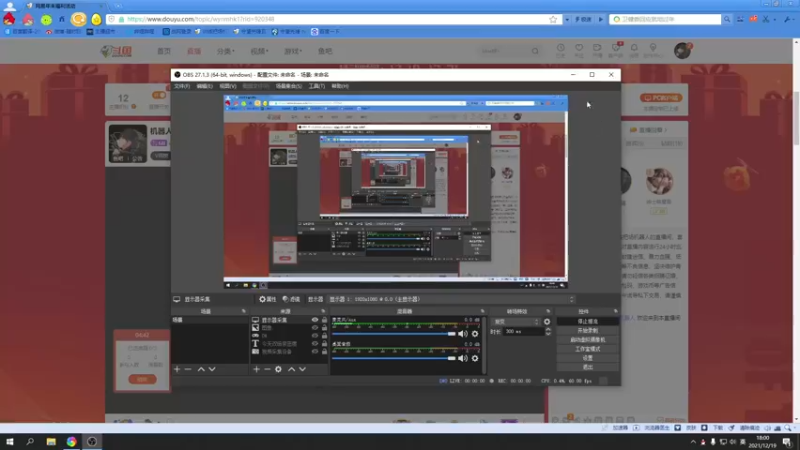Pop out the Controls dock panel icon
Image resolution: width=800 pixels, height=450 pixels.
point(616,311)
